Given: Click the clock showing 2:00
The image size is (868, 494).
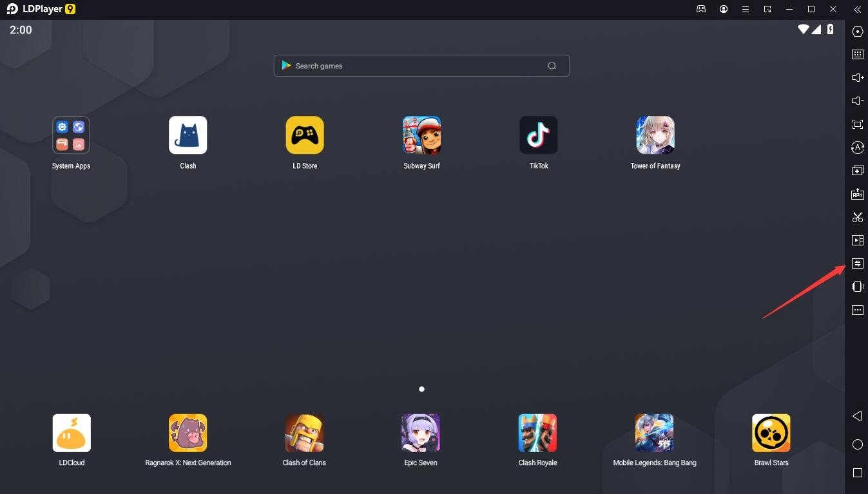Looking at the screenshot, I should [21, 30].
